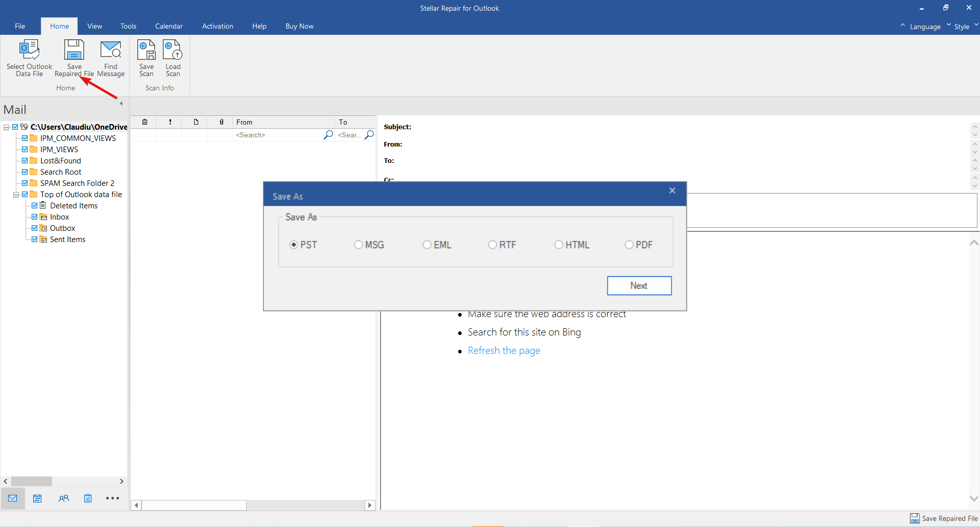This screenshot has width=980, height=527.
Task: Click search magnifier in From column
Action: coord(328,135)
